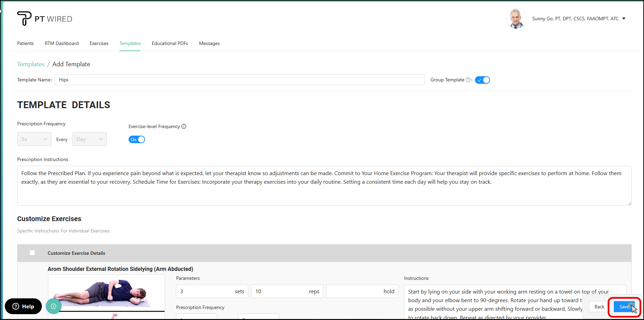Click the Save button
Image resolution: width=644 pixels, height=320 pixels.
click(624, 307)
